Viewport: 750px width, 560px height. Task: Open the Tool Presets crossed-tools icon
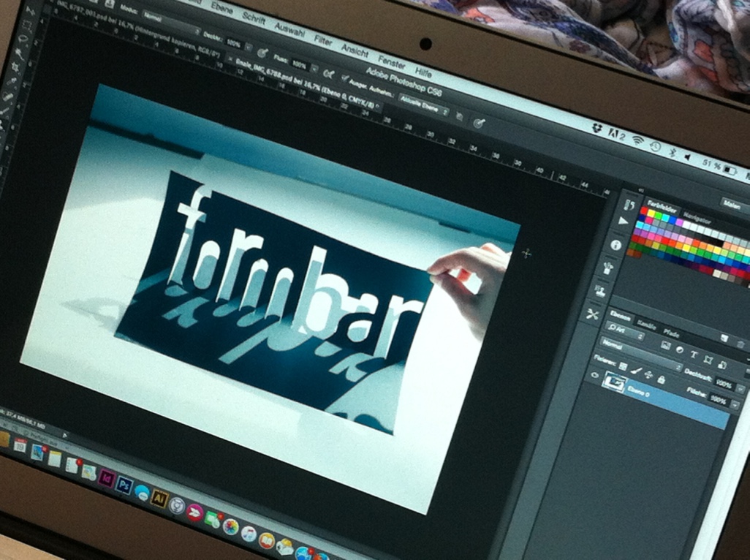coord(593,314)
